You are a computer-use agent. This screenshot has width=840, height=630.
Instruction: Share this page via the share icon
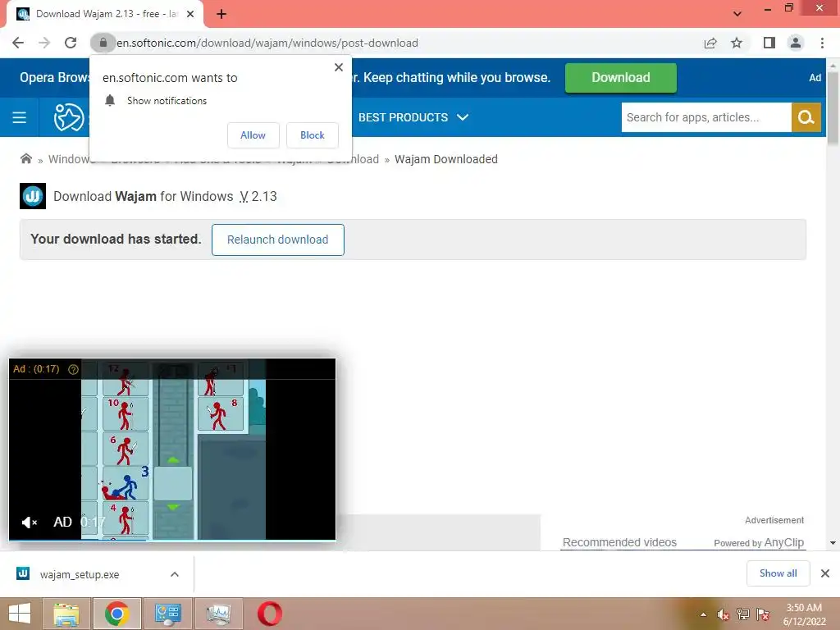click(x=710, y=43)
